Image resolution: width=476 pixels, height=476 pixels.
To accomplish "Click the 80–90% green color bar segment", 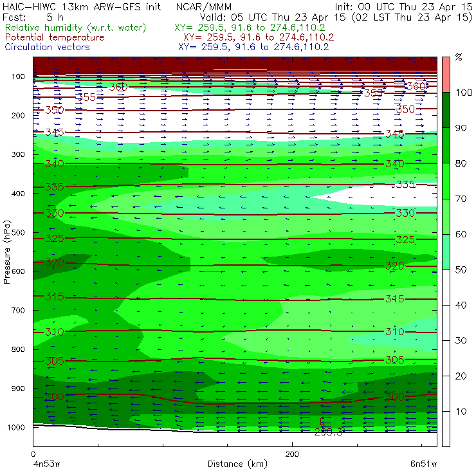I will pyautogui.click(x=446, y=145).
